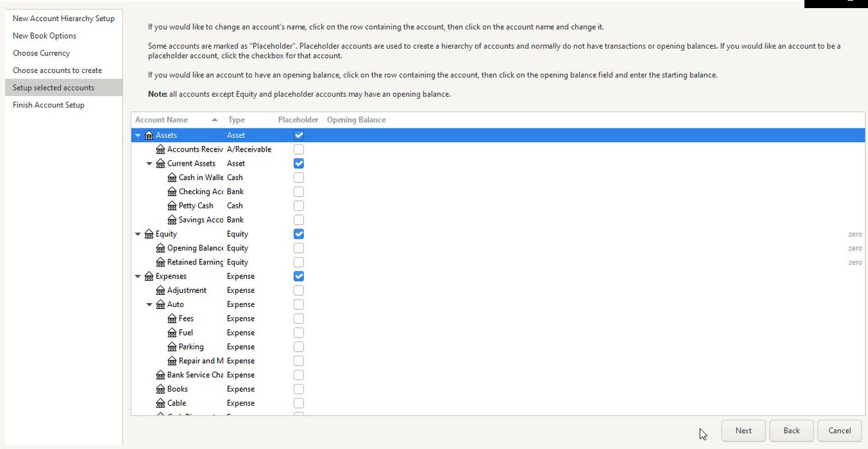The image size is (868, 449).
Task: Click the account icon beside Parking
Action: coord(172,347)
